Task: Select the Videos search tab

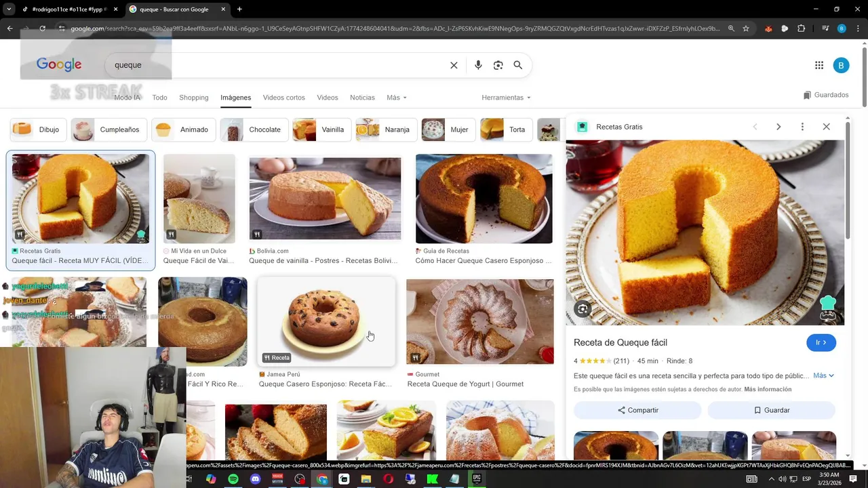Action: (x=327, y=98)
